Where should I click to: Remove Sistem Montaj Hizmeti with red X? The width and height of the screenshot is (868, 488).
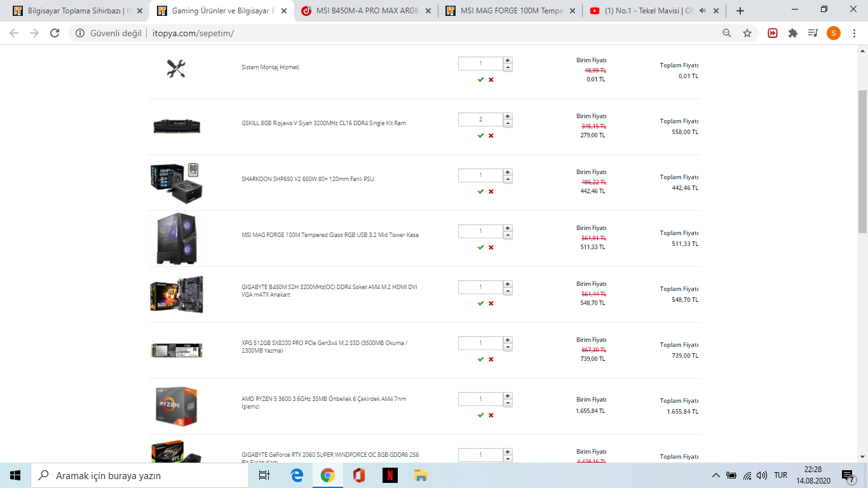tap(491, 79)
